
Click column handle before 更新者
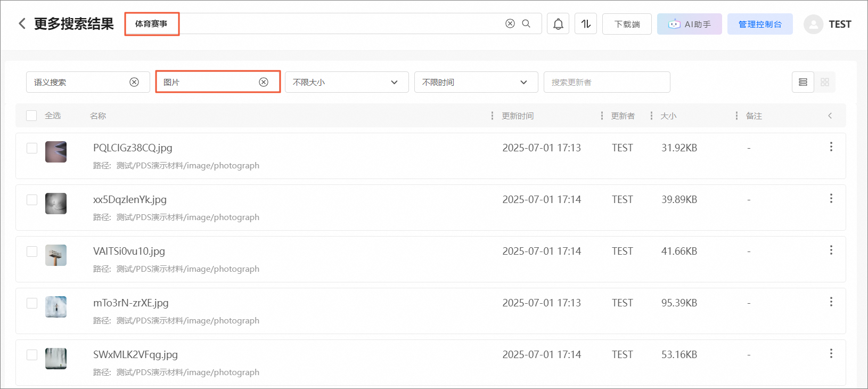[602, 116]
